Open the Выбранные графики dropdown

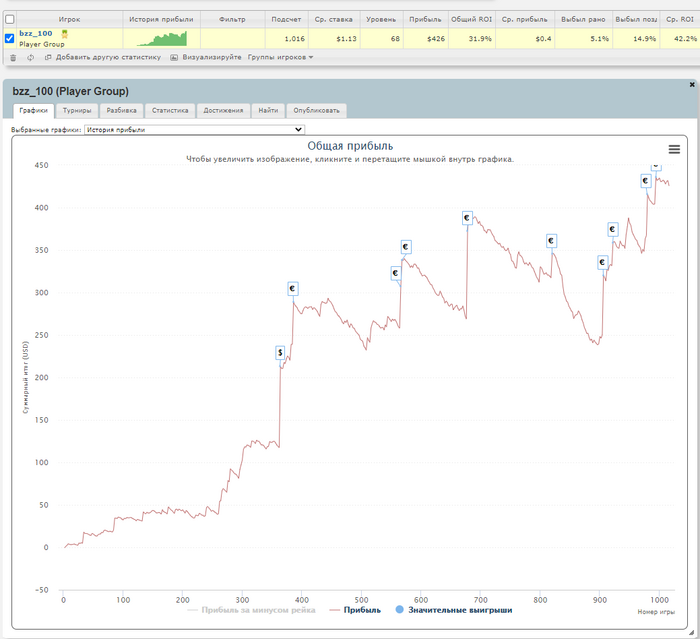(194, 129)
